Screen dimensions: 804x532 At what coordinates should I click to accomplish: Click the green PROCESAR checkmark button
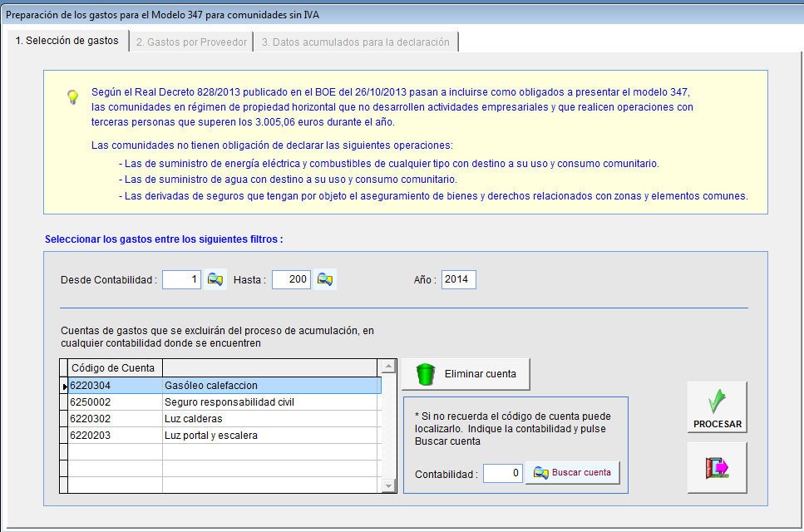tap(717, 407)
